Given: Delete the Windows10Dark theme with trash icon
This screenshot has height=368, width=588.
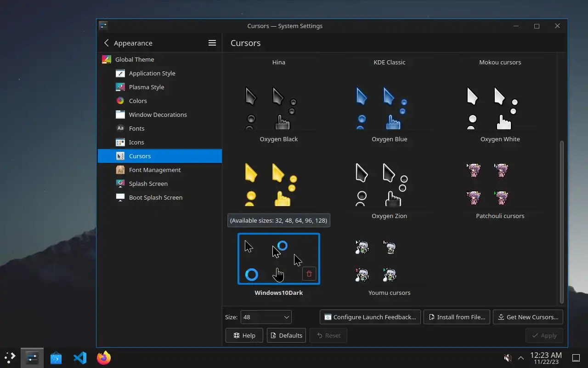Looking at the screenshot, I should point(309,274).
